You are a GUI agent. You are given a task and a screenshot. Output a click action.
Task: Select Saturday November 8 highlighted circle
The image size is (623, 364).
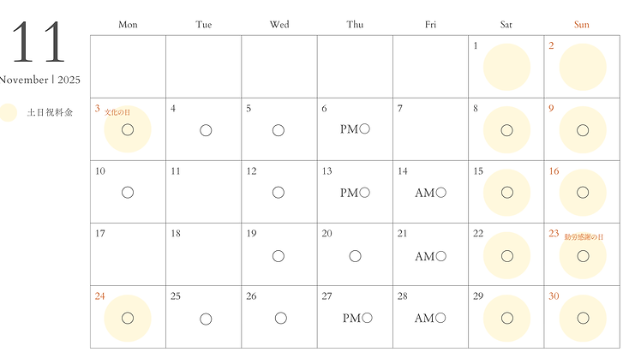[506, 130]
